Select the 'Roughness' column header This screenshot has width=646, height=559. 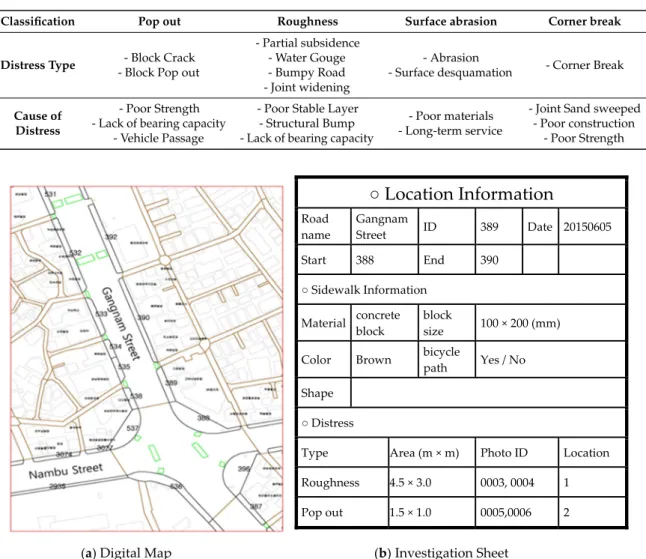307,21
